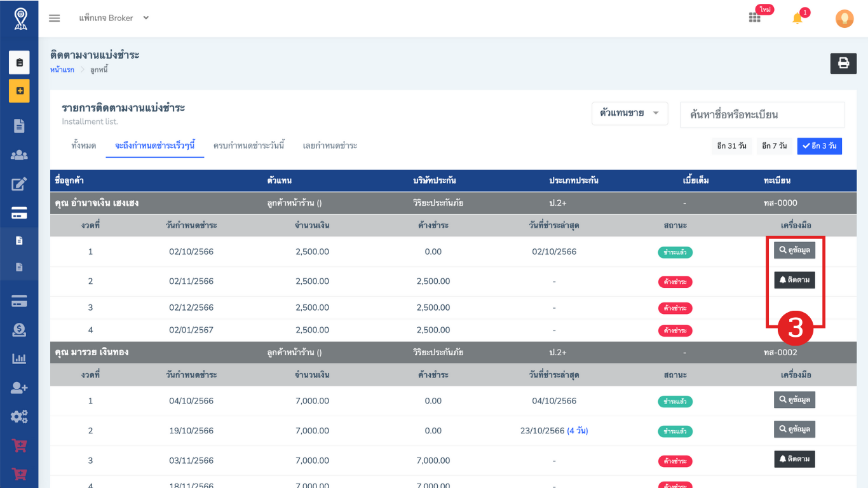Click ติดตาม for the 03/11/2566 installment

(x=794, y=459)
